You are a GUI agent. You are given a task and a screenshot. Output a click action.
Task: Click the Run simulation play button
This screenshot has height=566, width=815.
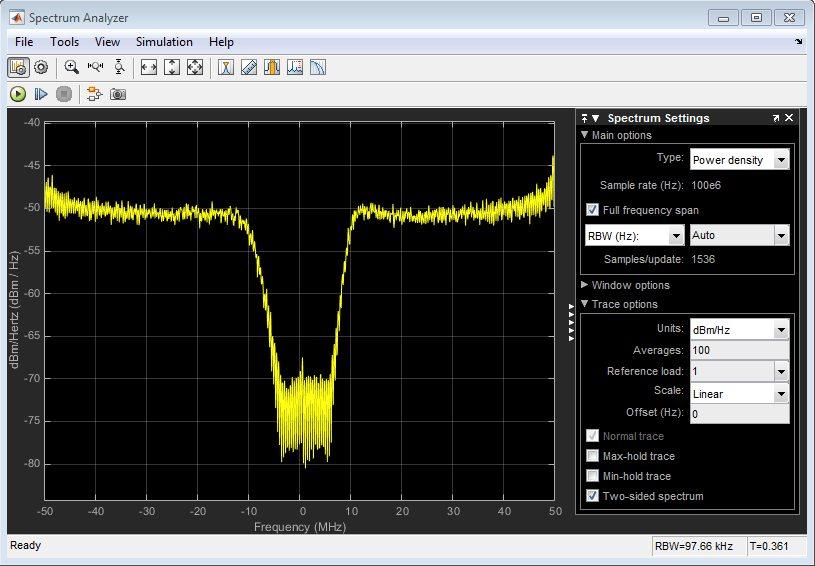18,94
